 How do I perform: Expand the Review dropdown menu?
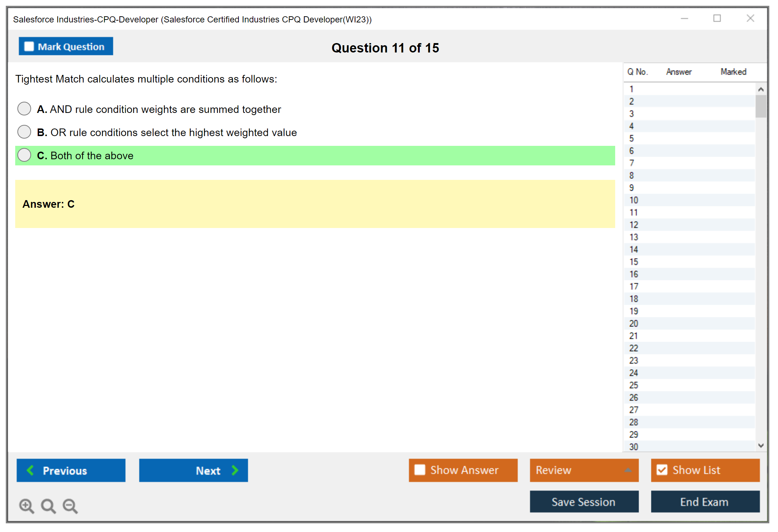pos(628,470)
